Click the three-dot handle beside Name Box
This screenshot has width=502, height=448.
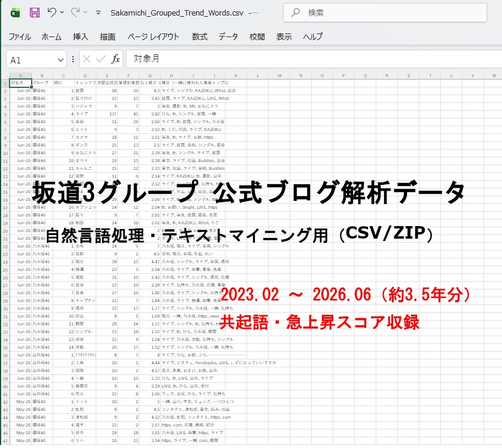point(73,60)
